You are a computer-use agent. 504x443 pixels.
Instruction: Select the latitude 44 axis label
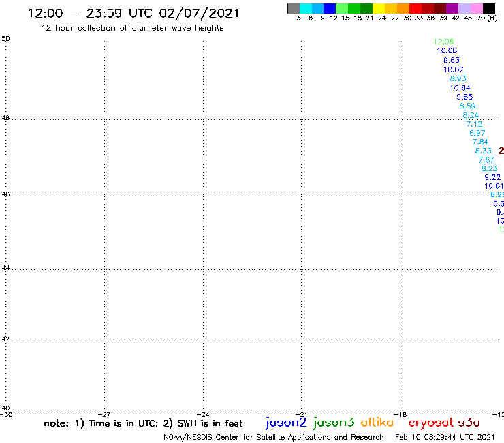click(5, 268)
